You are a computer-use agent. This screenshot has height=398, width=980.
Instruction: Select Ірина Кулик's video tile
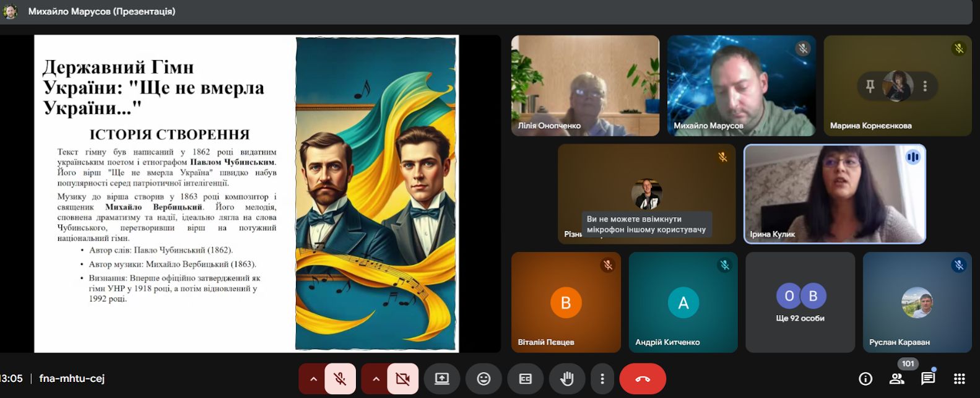[x=834, y=194]
